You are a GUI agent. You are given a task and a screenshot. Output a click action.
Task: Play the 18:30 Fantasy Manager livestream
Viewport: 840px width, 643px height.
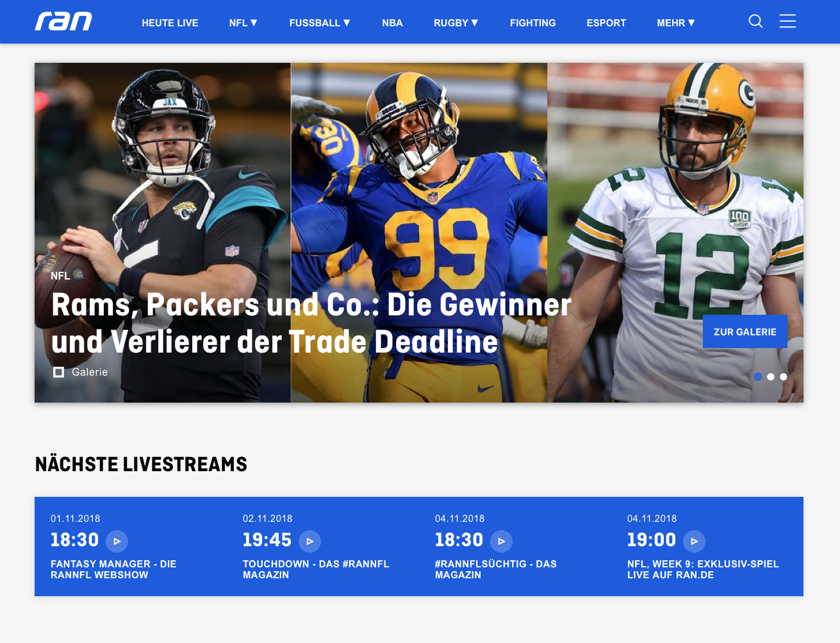point(117,541)
